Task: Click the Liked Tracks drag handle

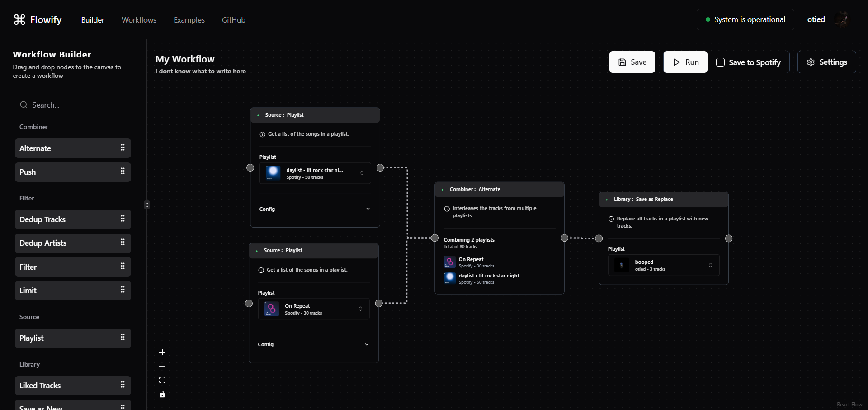Action: click(x=123, y=385)
